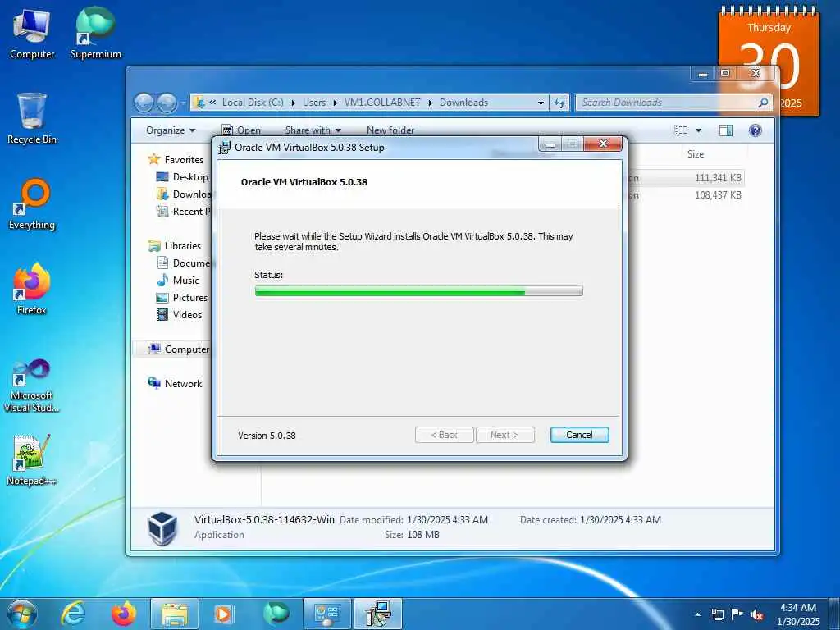Open Explorer recent locations dropdown arrow

(183, 103)
